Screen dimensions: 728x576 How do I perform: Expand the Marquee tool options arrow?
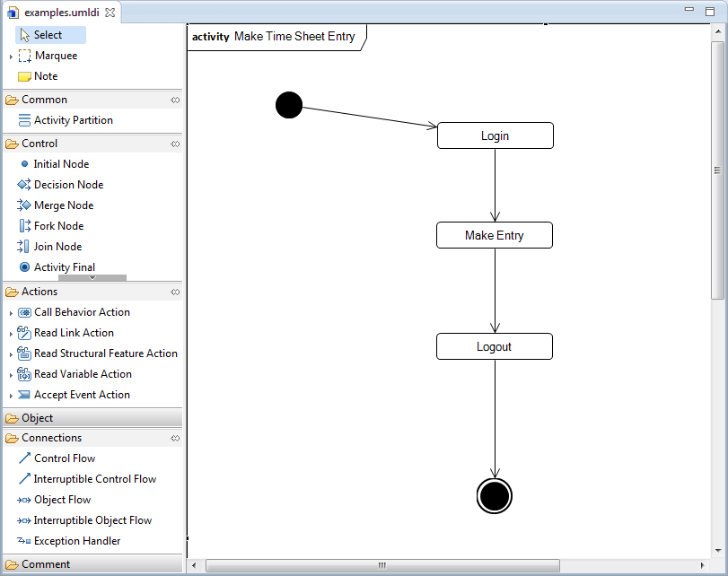click(x=11, y=57)
